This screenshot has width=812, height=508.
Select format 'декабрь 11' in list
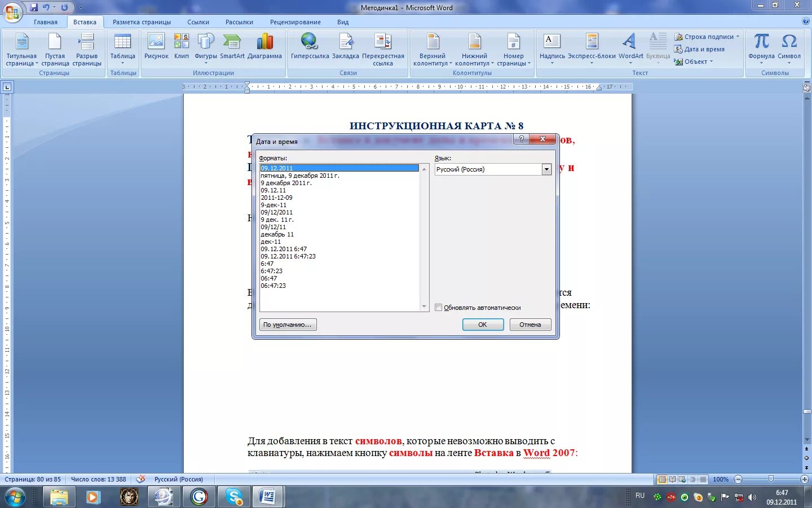tap(339, 234)
